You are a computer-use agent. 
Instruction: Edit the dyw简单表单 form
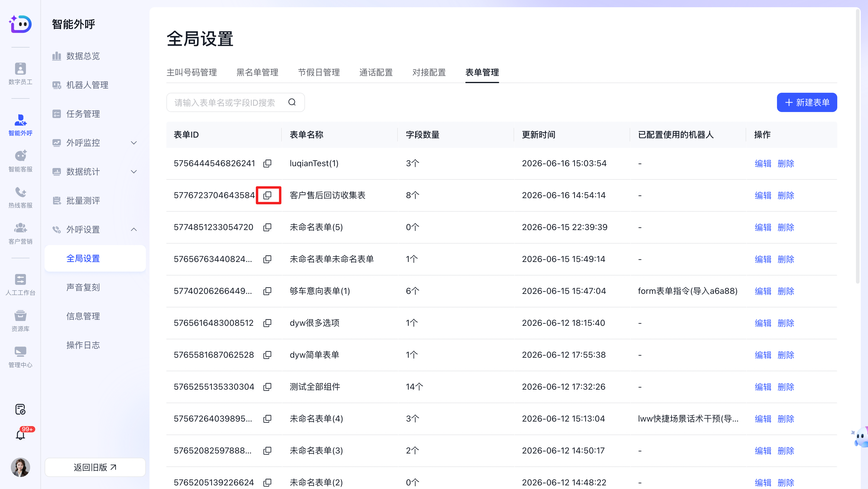click(763, 355)
